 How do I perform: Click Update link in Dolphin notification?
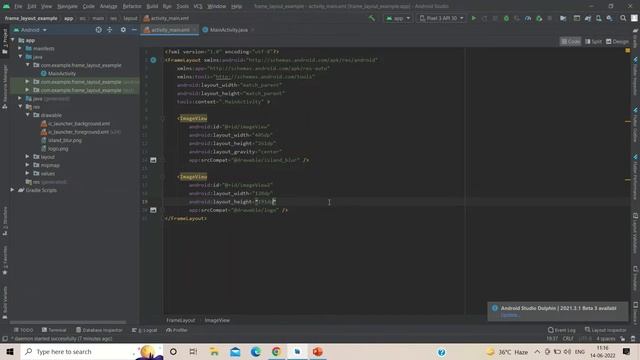(x=509, y=315)
